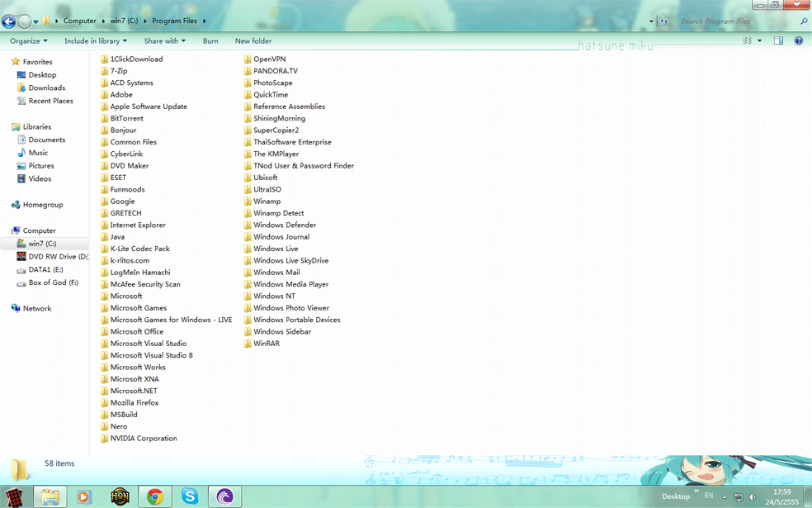The height and width of the screenshot is (508, 812).
Task: Toggle the preview pane button
Action: pos(778,40)
